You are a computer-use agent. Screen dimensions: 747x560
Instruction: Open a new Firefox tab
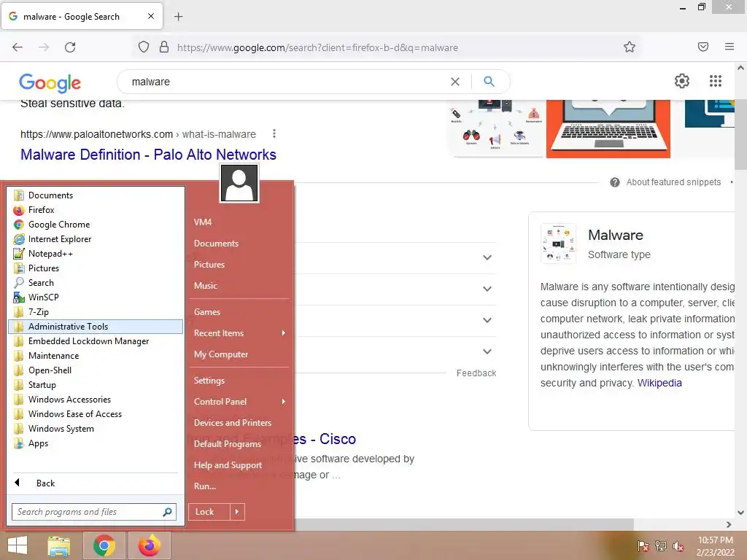tap(178, 17)
